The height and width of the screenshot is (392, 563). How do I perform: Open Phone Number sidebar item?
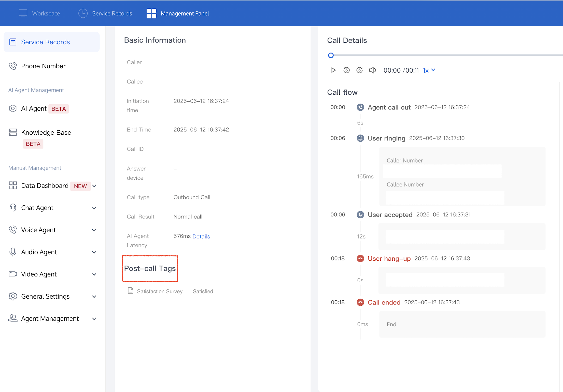[x=43, y=66]
